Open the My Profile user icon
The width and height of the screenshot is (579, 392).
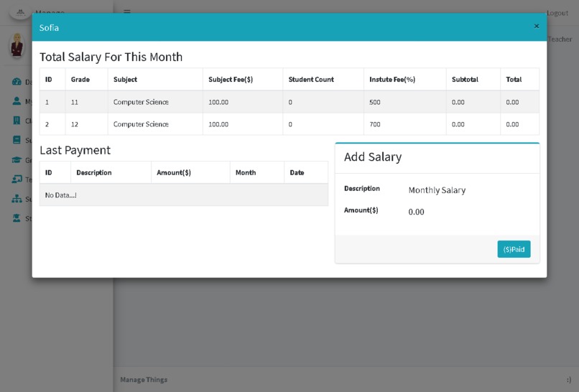coord(17,101)
